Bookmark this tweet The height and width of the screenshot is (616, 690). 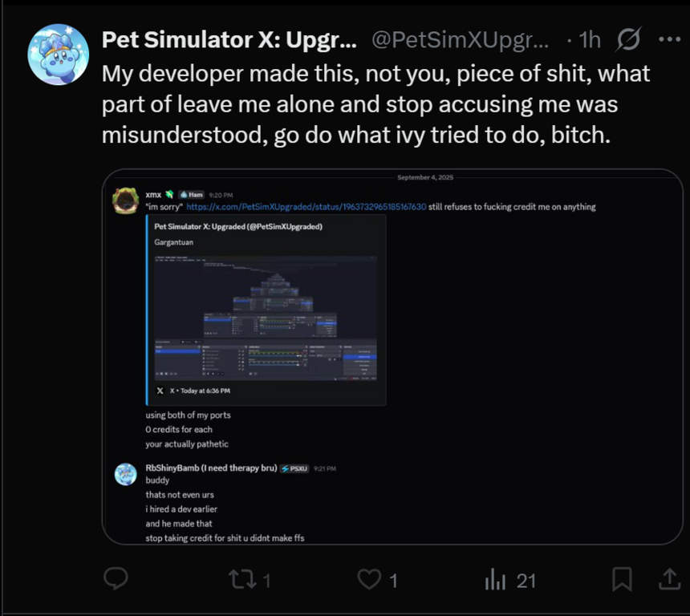622,579
